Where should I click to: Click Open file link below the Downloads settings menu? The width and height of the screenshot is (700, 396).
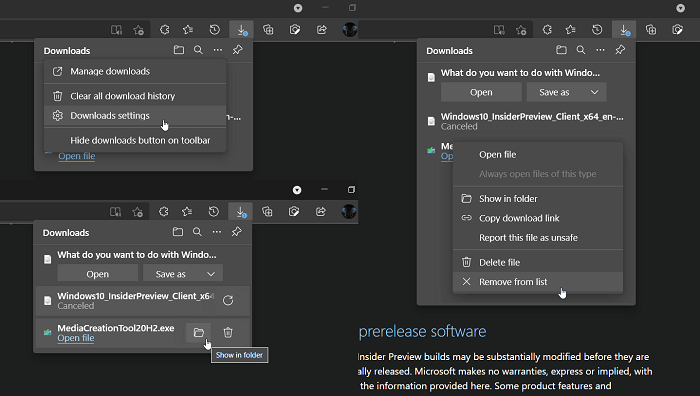coord(77,156)
